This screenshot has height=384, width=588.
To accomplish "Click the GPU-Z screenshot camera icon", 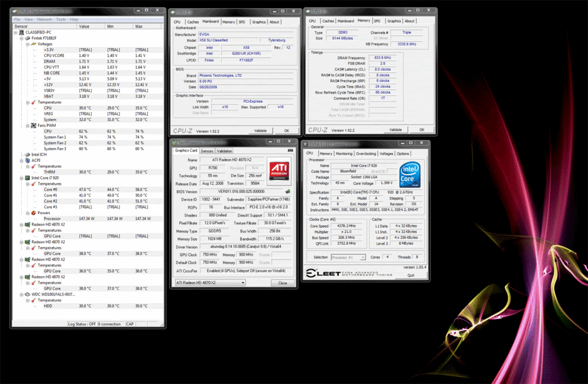I will tap(290, 150).
